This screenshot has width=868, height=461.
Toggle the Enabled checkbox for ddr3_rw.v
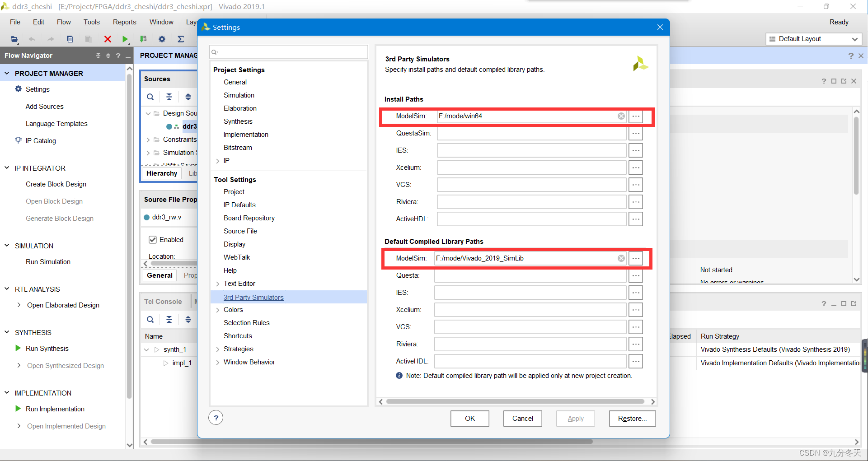pyautogui.click(x=153, y=240)
